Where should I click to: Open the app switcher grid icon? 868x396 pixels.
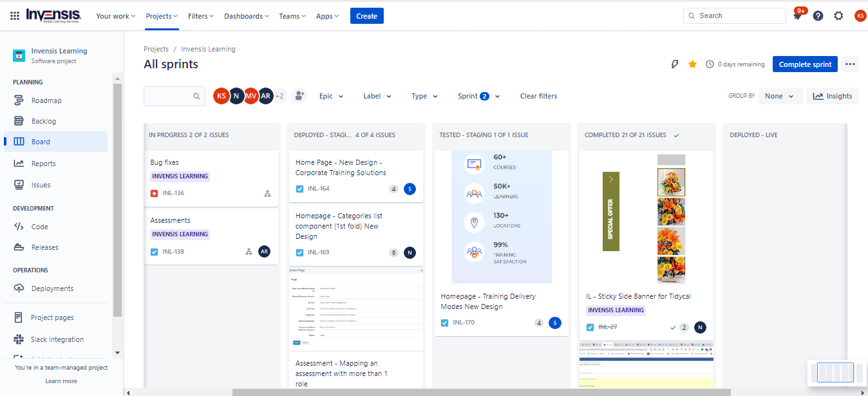[x=15, y=15]
